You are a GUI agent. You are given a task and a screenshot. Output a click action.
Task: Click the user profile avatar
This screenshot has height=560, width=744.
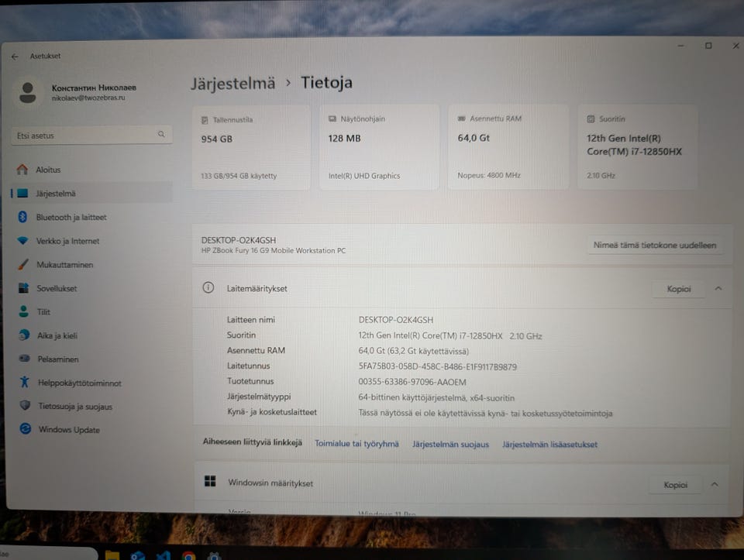point(28,92)
